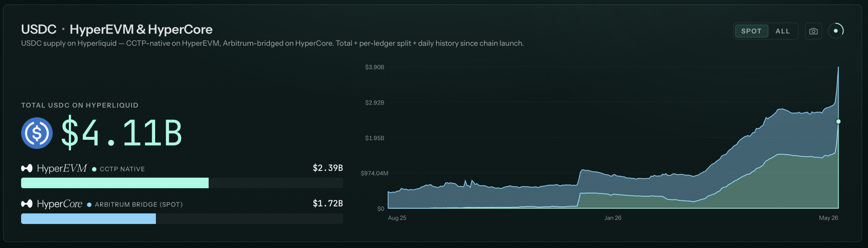The image size is (868, 248).
Task: Click the green dot before CCTP NATIVE
Action: [94, 169]
